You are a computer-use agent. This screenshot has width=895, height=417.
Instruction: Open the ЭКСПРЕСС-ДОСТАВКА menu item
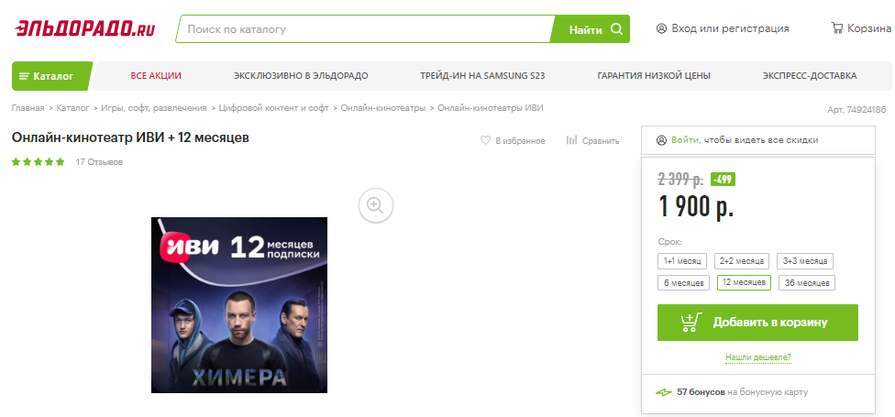click(809, 76)
